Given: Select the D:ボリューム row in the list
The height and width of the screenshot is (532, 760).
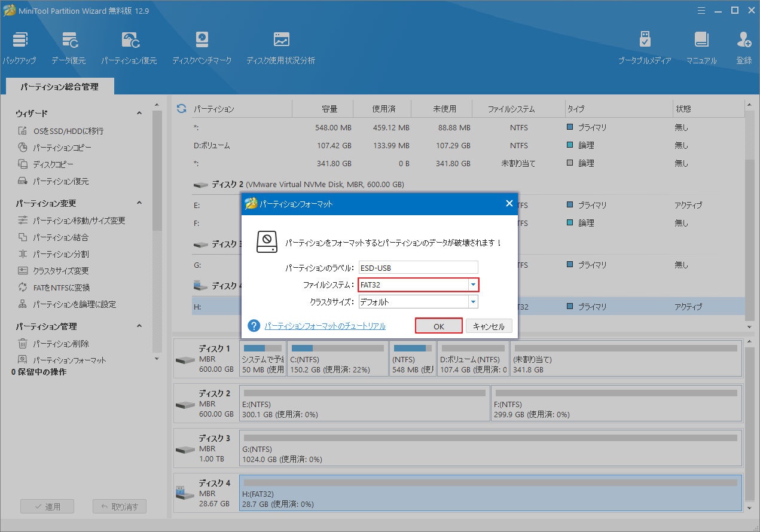Looking at the screenshot, I should [x=468, y=145].
